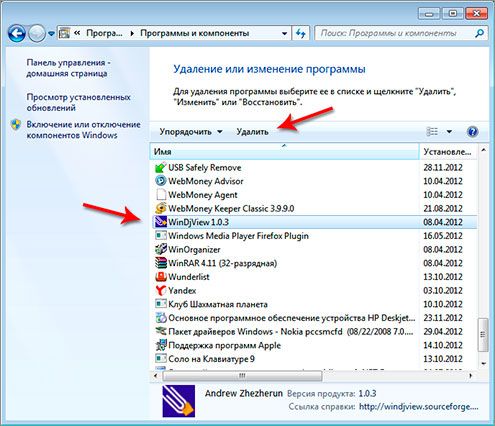Select the WebMoney Keeper Classic icon
This screenshot has height=426, width=495.
pyautogui.click(x=161, y=208)
